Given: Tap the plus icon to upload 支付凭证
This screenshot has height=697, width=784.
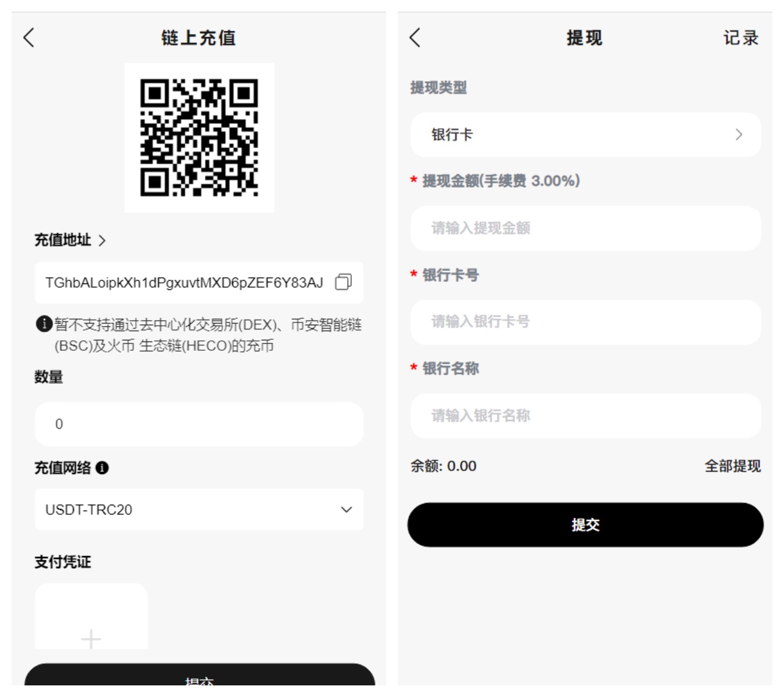Looking at the screenshot, I should point(91,638).
